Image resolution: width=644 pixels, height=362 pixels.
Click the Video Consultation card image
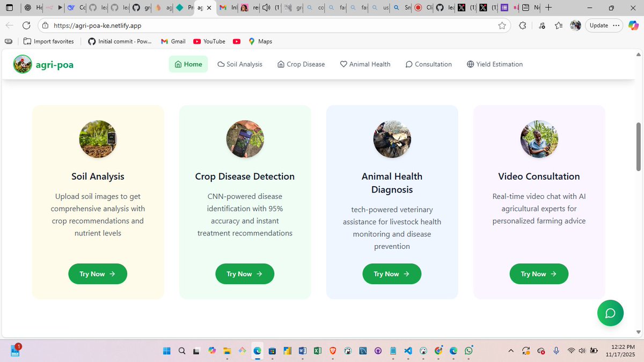539,139
